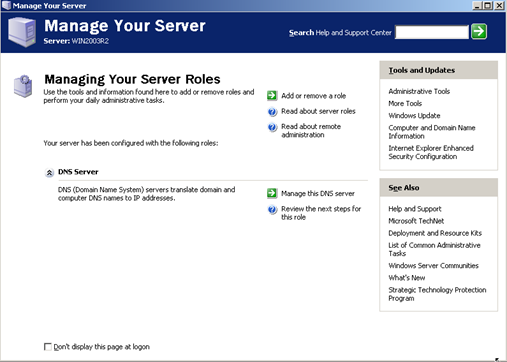Screen dimensions: 507x362
Task: Open Read about remote administration link
Action: pyautogui.click(x=311, y=131)
